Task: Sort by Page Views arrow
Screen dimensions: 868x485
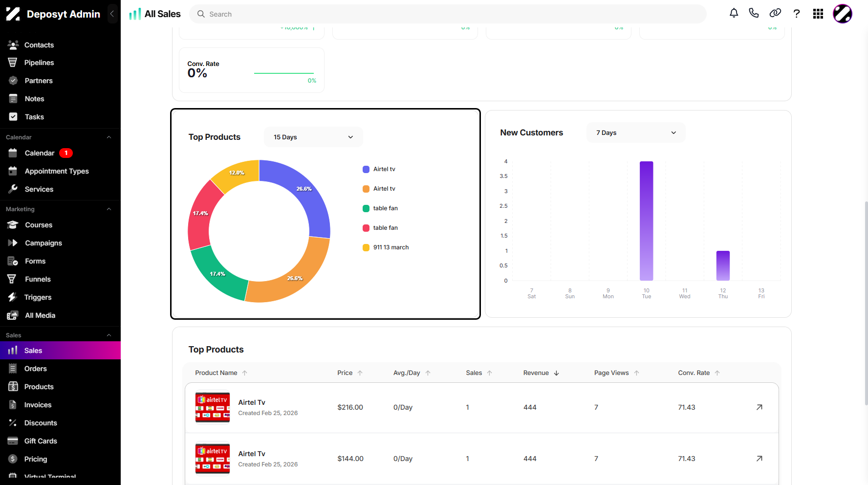Action: 637,373
